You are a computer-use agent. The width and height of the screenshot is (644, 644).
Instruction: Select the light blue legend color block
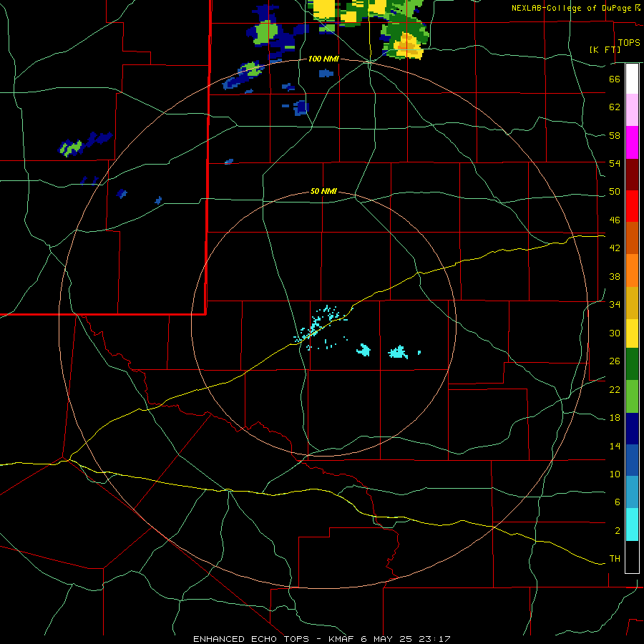632,492
